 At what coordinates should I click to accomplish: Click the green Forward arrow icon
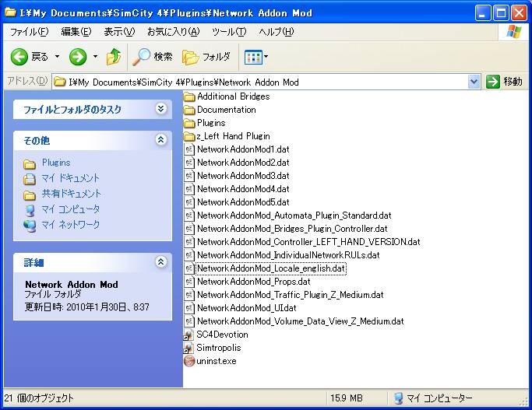[x=78, y=57]
